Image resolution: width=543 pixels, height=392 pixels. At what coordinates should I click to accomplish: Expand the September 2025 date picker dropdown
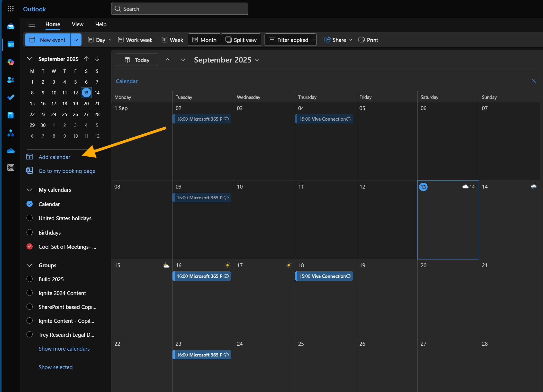tap(29, 59)
